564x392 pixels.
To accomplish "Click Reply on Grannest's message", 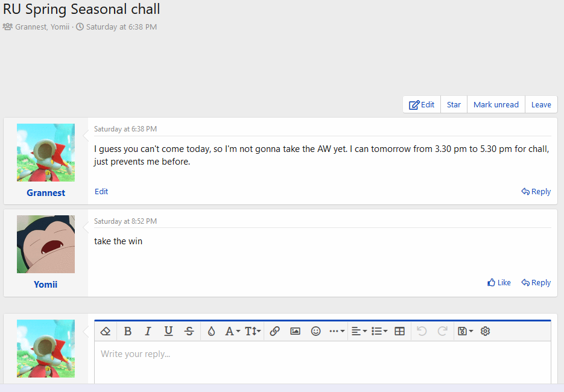I will (x=536, y=191).
